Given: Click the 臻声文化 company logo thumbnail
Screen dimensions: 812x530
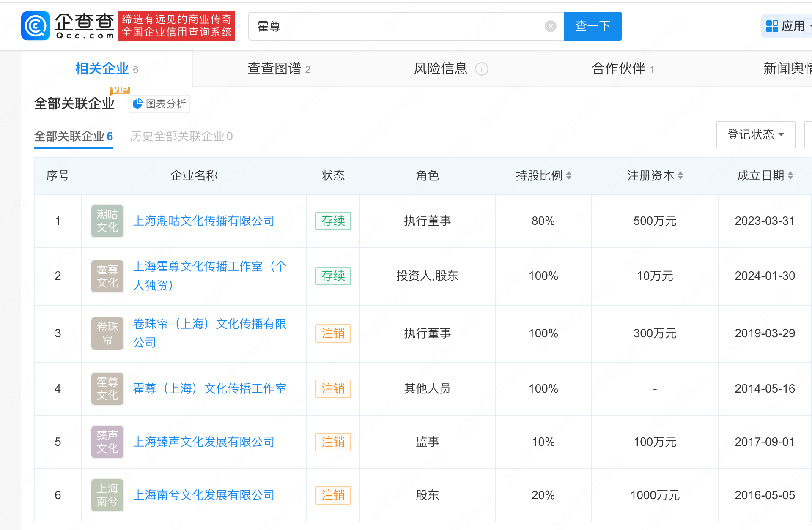Looking at the screenshot, I should pos(107,442).
